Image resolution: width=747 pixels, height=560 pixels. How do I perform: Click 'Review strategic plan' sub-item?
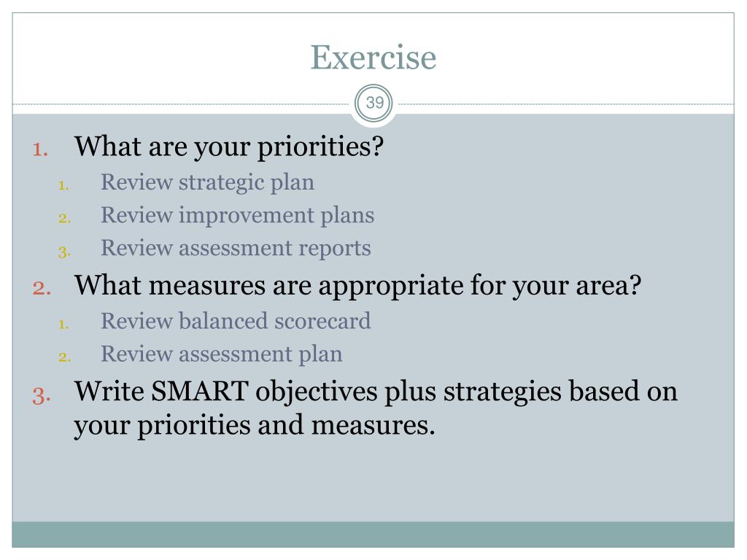207,183
